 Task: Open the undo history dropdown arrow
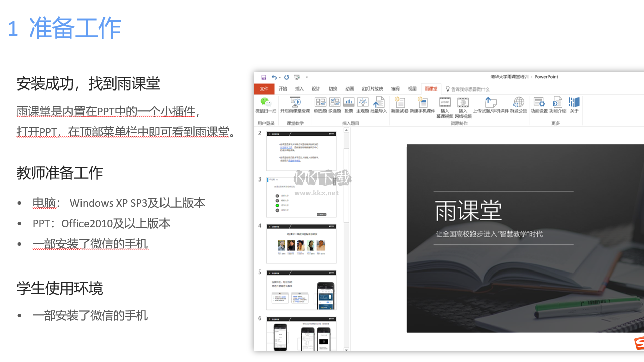(x=279, y=77)
